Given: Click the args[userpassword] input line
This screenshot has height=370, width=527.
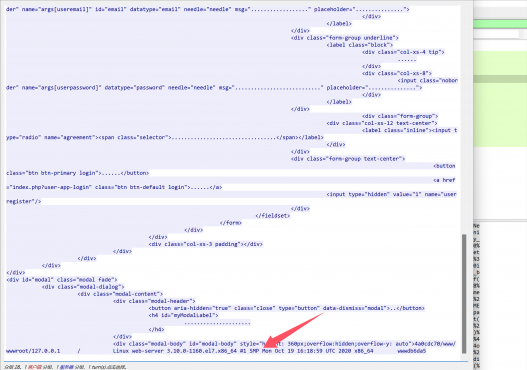Looking at the screenshot, I should click(214, 88).
